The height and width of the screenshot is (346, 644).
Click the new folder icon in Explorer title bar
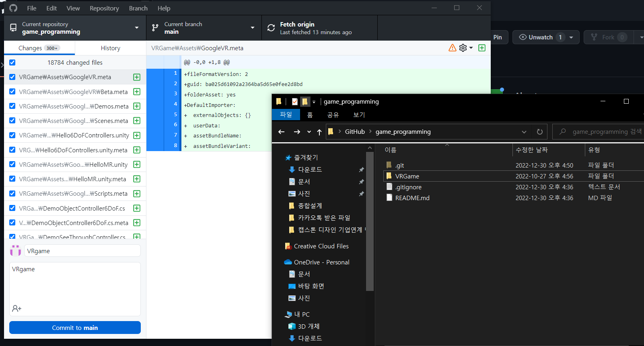click(x=305, y=102)
